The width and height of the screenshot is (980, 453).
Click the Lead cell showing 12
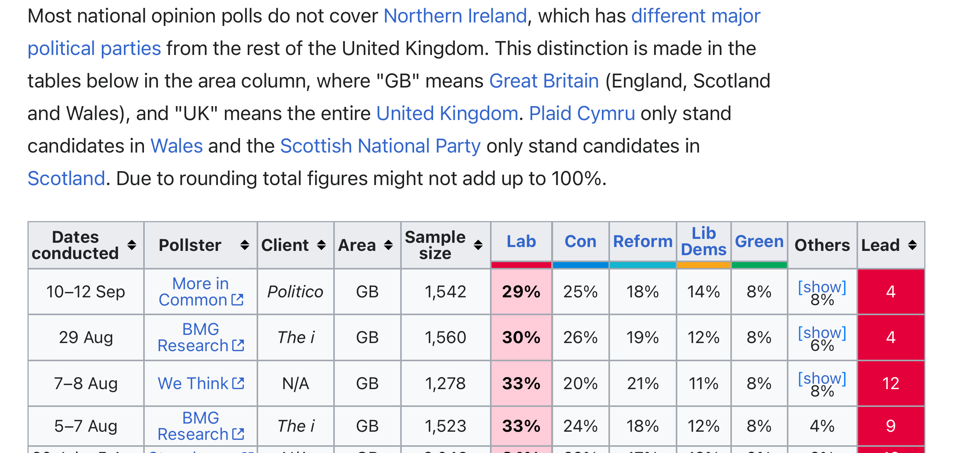coord(891,383)
